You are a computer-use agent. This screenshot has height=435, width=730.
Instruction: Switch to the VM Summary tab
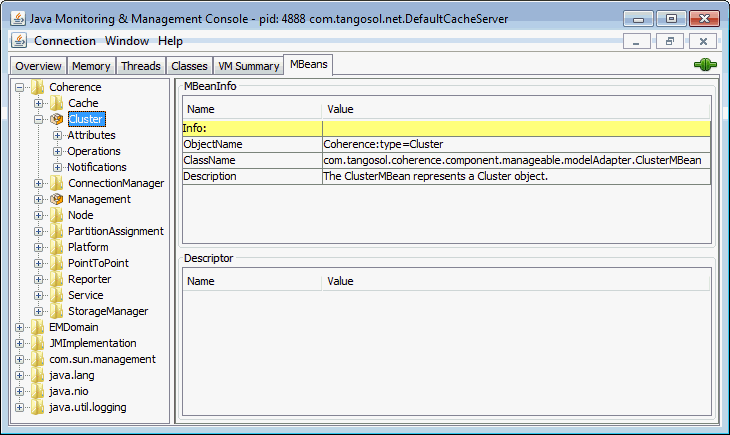click(x=249, y=66)
